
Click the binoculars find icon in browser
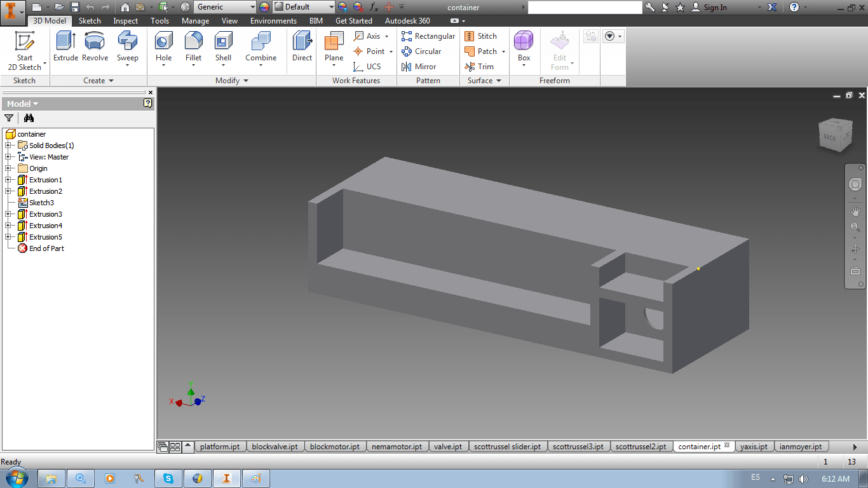click(29, 118)
